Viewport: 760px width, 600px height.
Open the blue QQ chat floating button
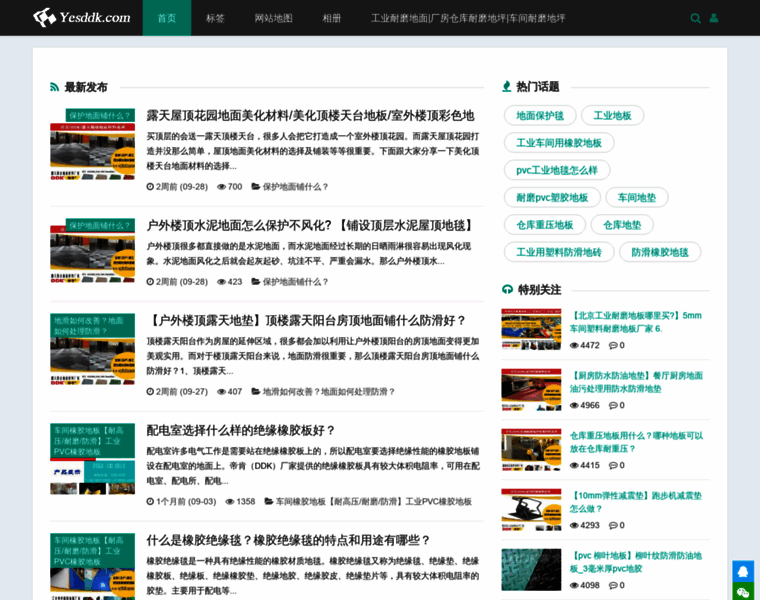point(743,571)
